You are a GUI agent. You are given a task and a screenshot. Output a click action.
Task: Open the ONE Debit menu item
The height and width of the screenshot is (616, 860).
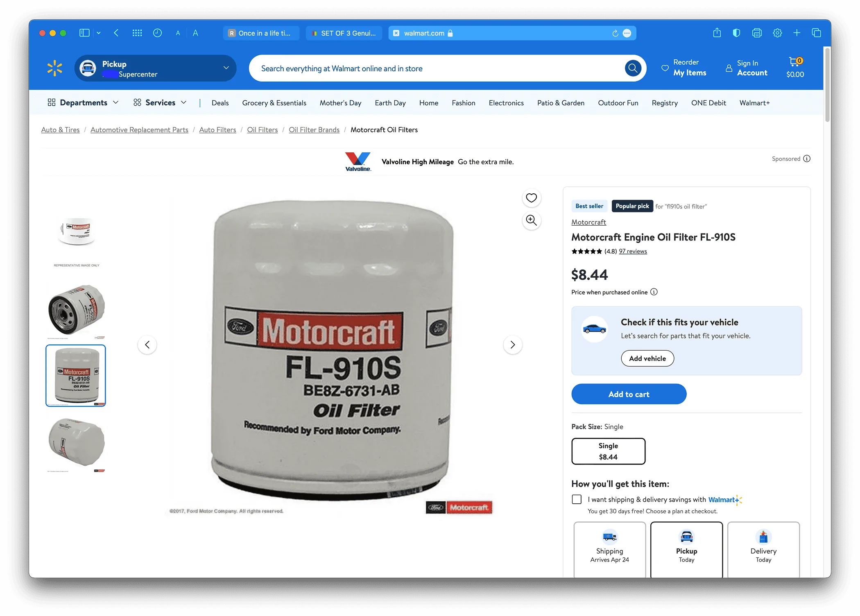[x=708, y=103]
